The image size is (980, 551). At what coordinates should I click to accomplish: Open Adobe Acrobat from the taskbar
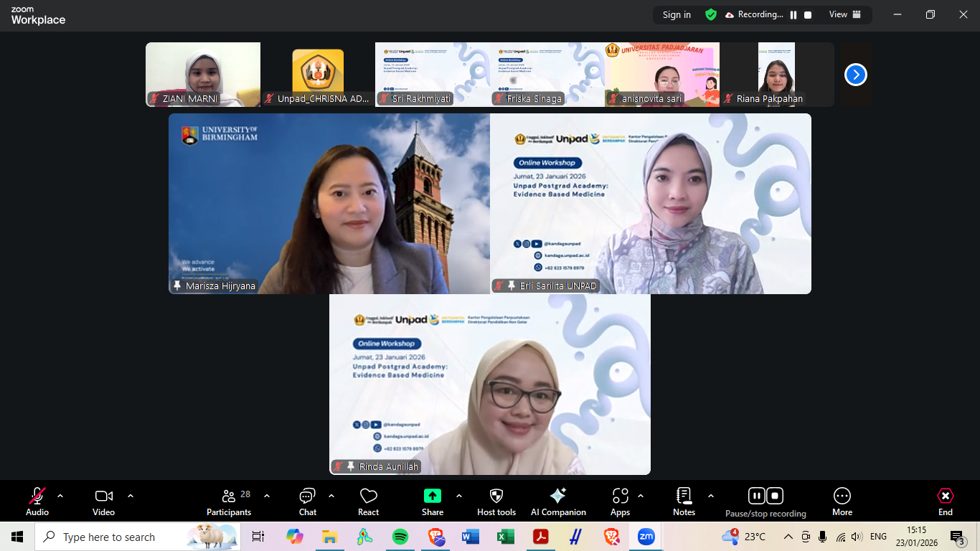coord(541,537)
